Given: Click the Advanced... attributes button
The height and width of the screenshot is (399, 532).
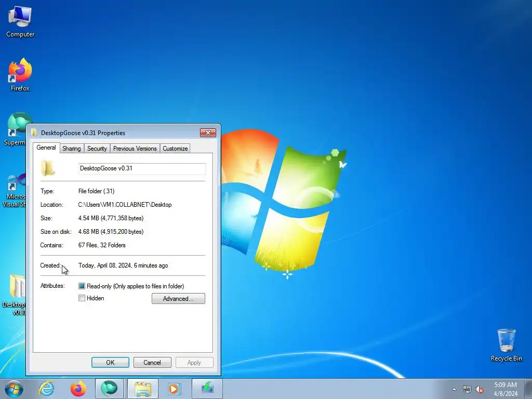Looking at the screenshot, I should (x=178, y=299).
